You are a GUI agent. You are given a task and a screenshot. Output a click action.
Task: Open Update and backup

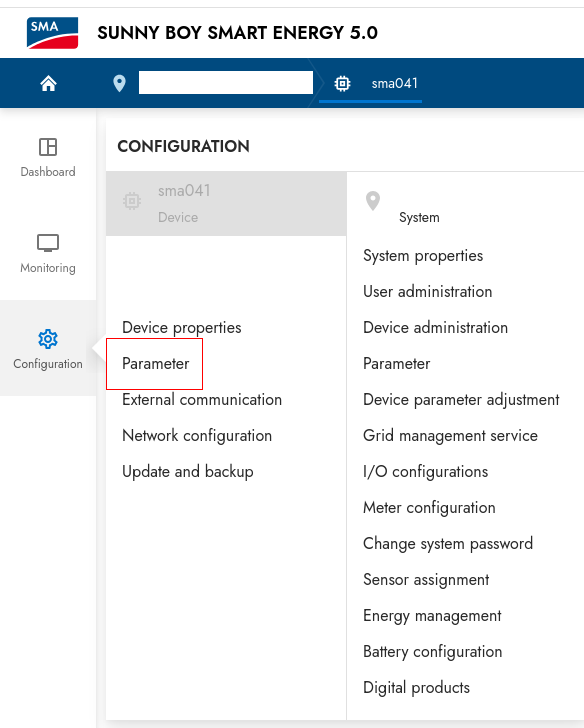(188, 472)
